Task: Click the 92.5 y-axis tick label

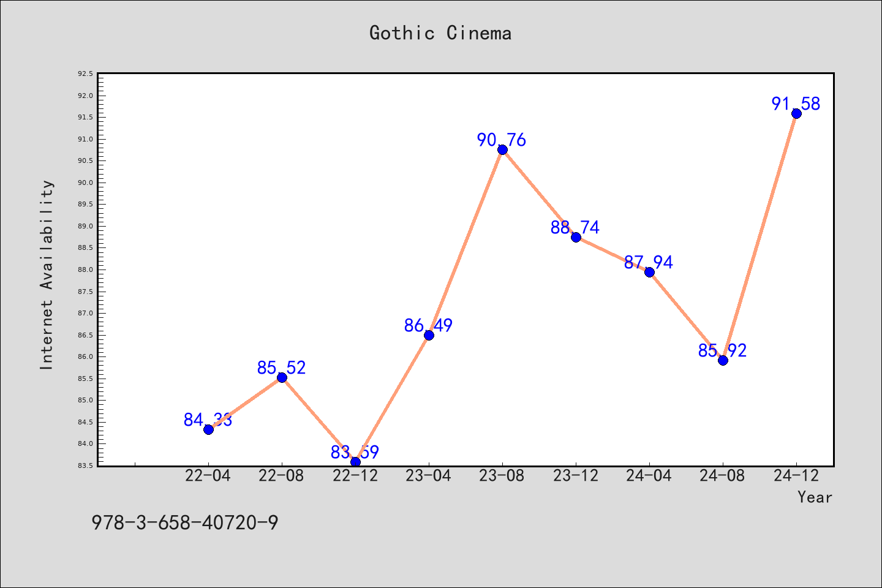Action: [85, 73]
